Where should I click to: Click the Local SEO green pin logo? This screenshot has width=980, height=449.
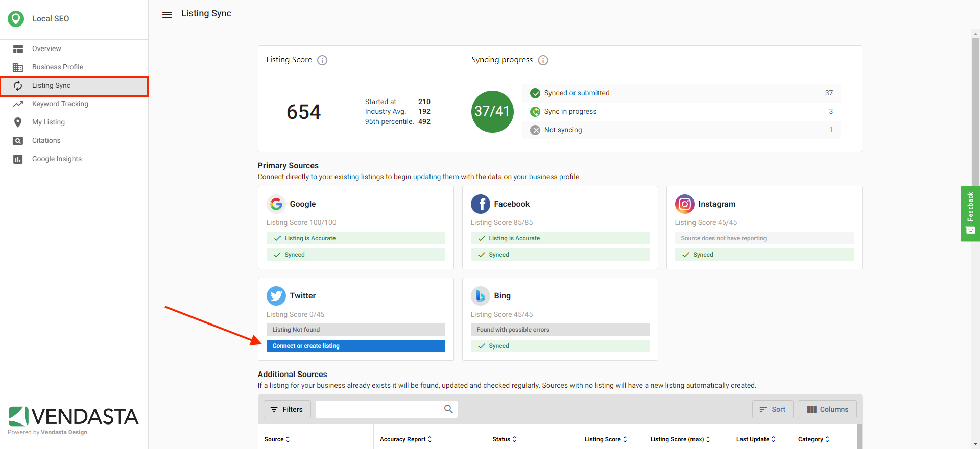pos(16,19)
